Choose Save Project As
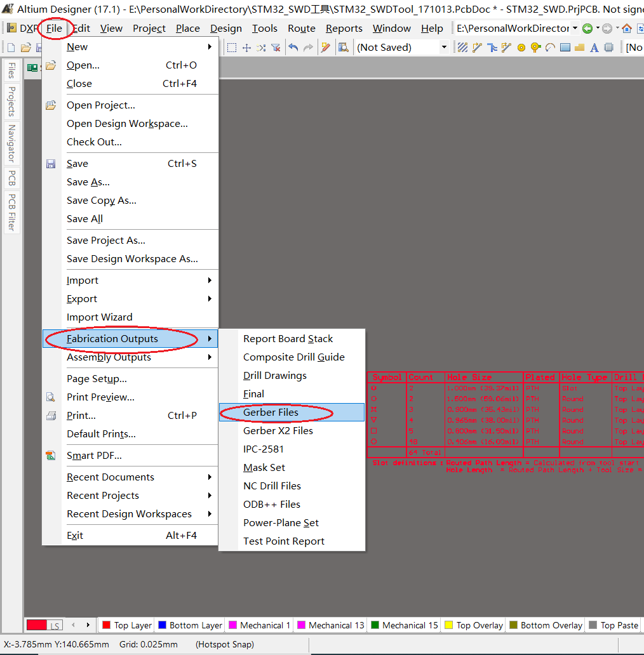 [x=130, y=240]
